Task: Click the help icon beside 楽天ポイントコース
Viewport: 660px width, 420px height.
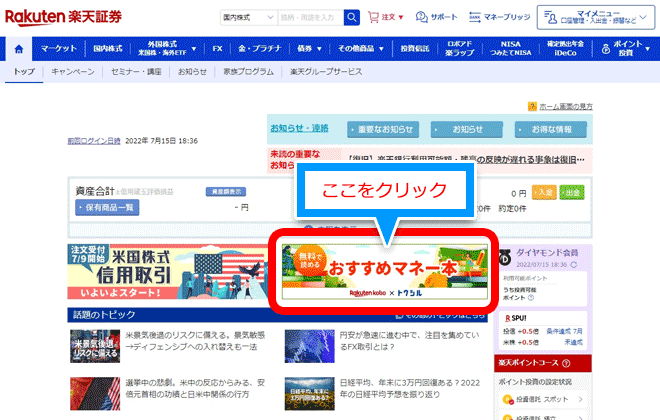Action: pyautogui.click(x=566, y=363)
